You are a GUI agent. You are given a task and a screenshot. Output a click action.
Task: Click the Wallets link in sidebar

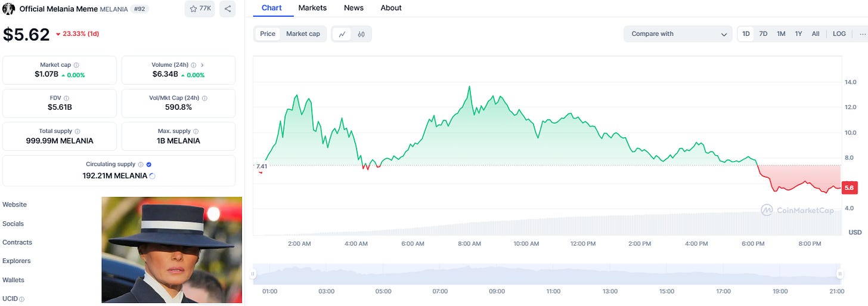pos(13,280)
